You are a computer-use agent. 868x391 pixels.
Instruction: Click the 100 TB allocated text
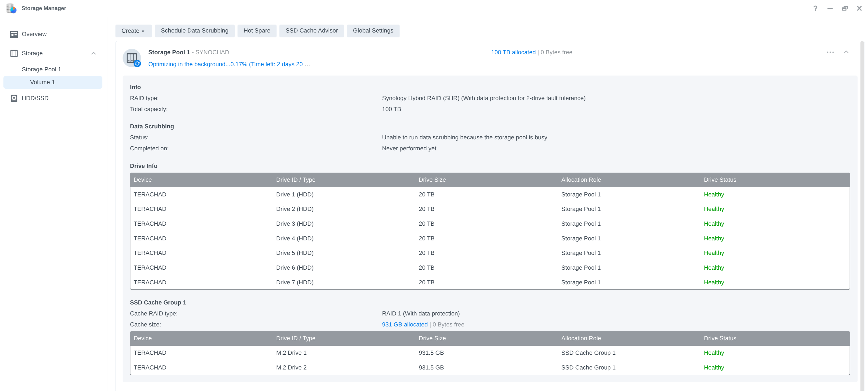point(513,52)
